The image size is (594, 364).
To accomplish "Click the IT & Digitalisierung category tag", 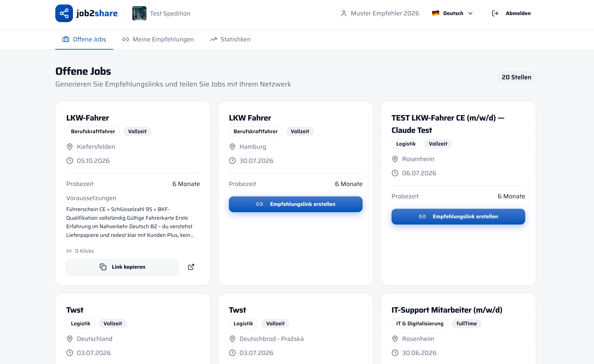I will [x=419, y=323].
